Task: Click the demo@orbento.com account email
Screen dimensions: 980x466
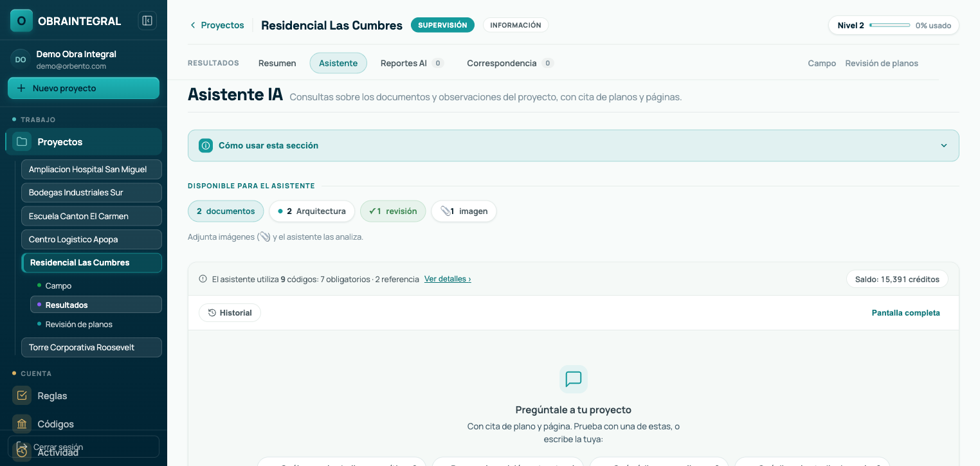Action: pos(71,66)
